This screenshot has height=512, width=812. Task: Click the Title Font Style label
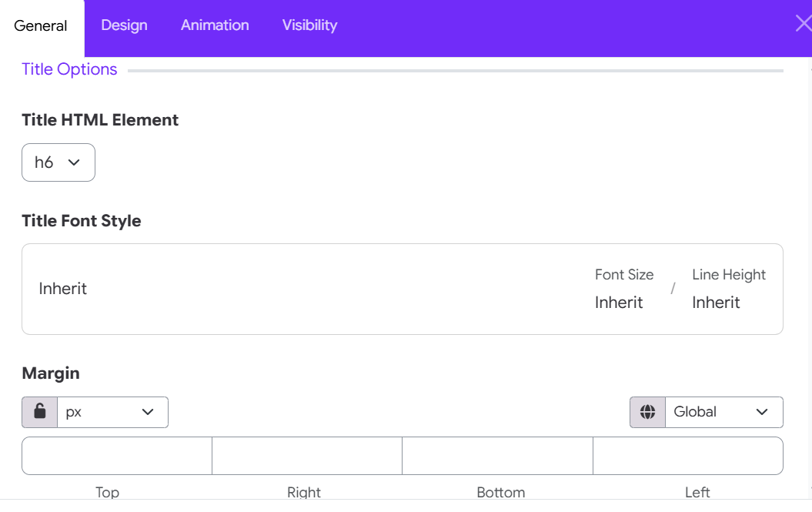pyautogui.click(x=82, y=221)
